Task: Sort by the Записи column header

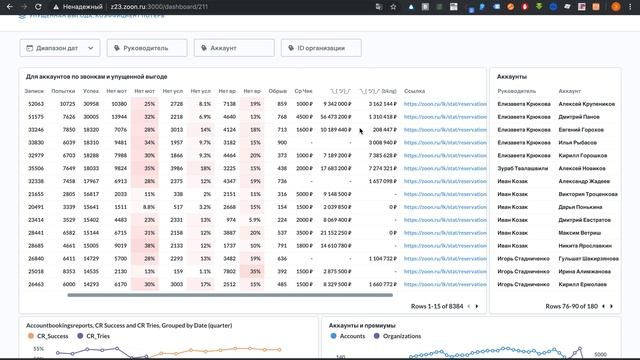Action: (x=34, y=91)
